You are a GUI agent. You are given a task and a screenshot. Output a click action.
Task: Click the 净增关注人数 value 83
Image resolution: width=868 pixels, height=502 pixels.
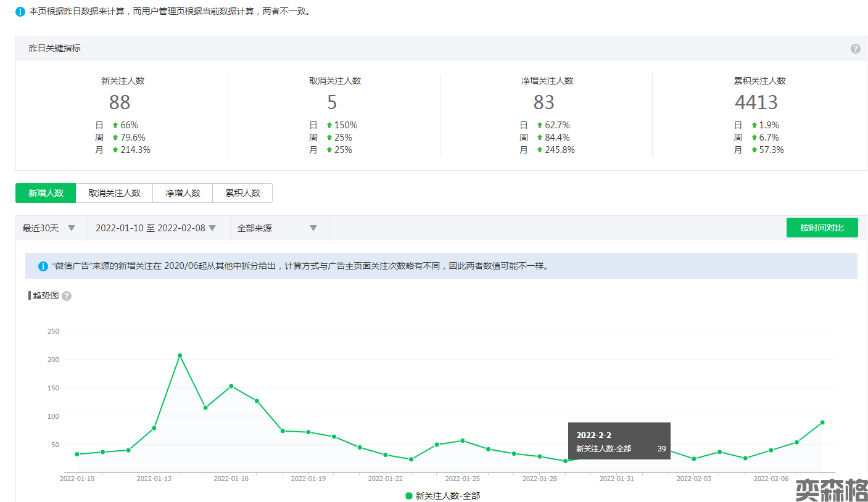tap(544, 102)
